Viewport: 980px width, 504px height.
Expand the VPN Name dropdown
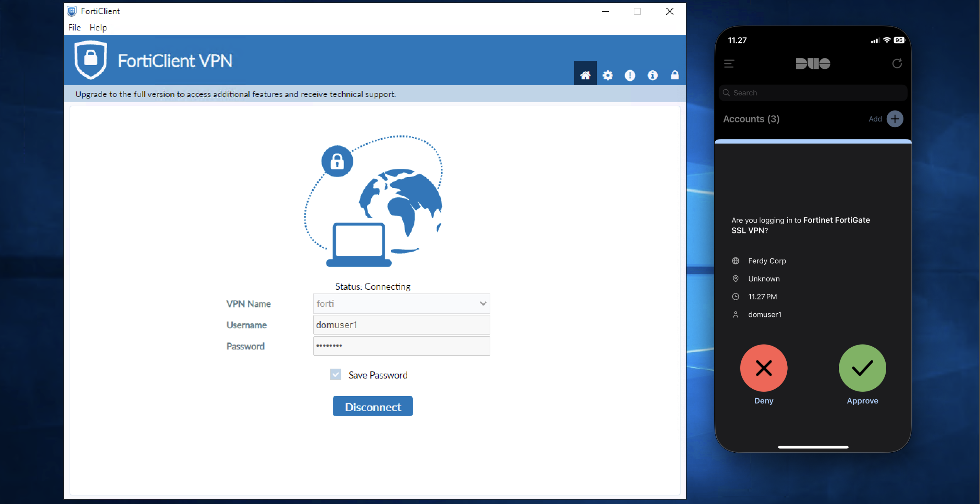tap(483, 303)
